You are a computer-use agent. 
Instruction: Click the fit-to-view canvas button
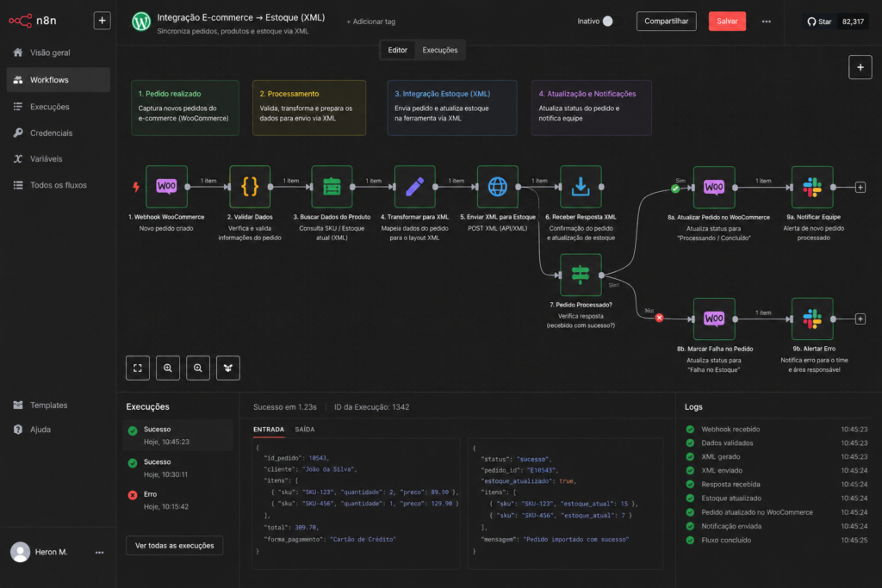[x=138, y=368]
